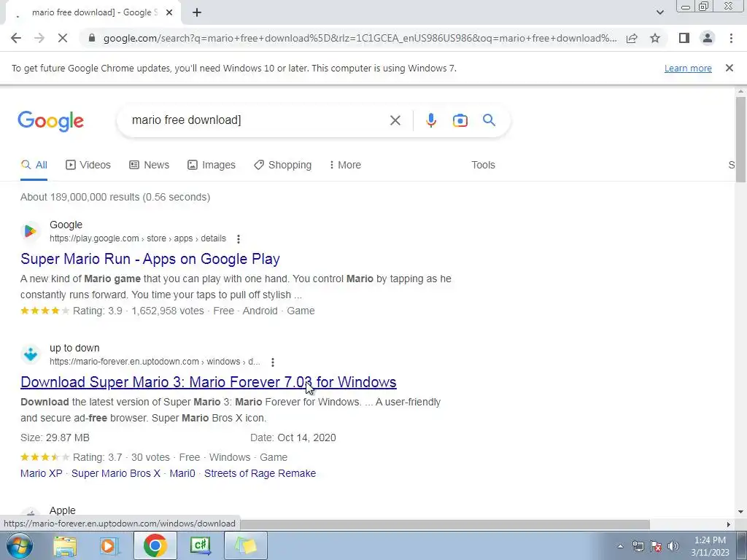This screenshot has height=560, width=747.
Task: Click the Learn more link
Action: (688, 68)
